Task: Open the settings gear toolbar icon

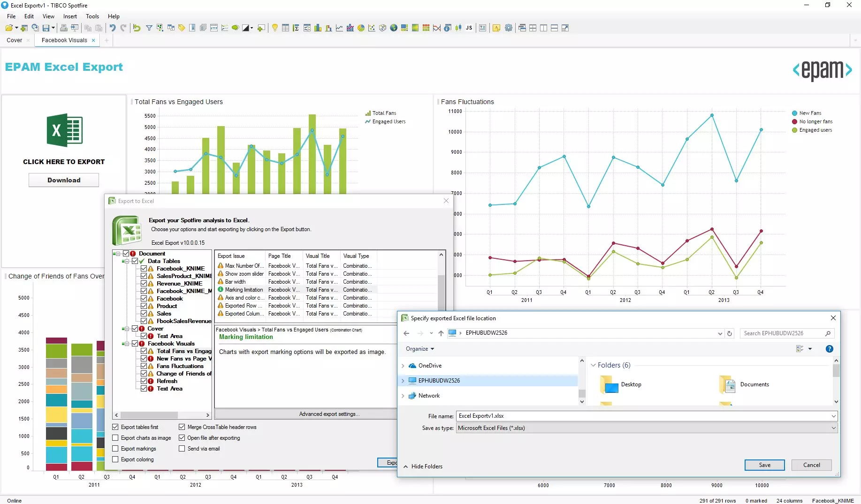Action: coord(509,28)
